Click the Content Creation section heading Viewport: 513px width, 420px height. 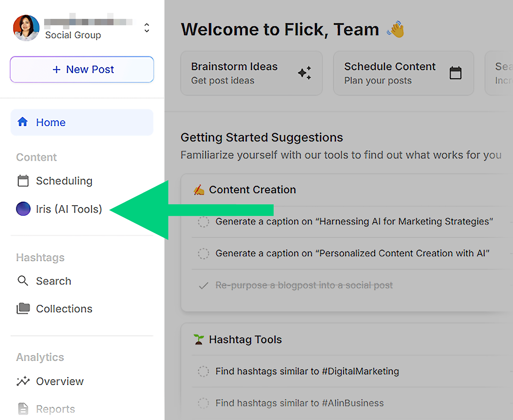point(252,190)
